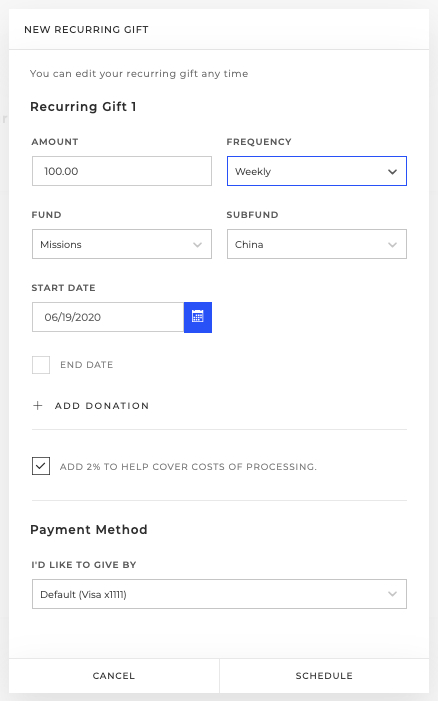438x701 pixels.
Task: Click the Add Donation link
Action: click(x=102, y=405)
